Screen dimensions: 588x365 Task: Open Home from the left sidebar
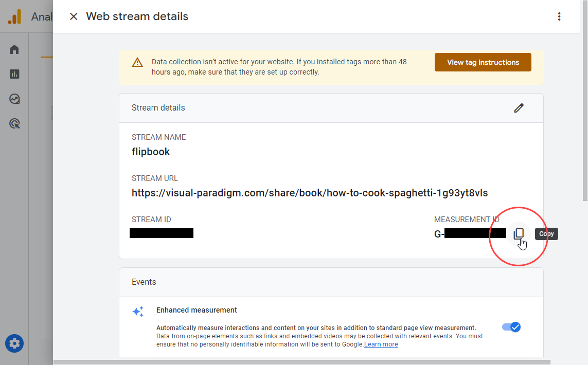click(x=14, y=50)
